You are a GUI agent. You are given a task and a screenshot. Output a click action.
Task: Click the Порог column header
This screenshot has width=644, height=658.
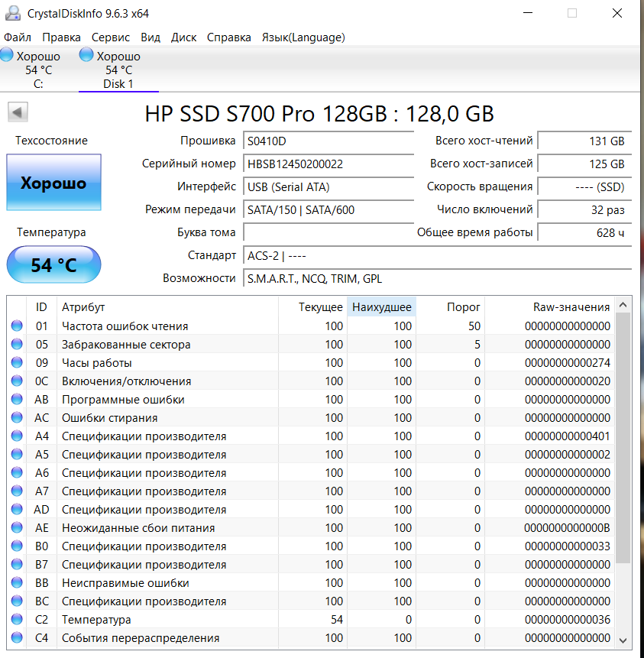pyautogui.click(x=451, y=307)
